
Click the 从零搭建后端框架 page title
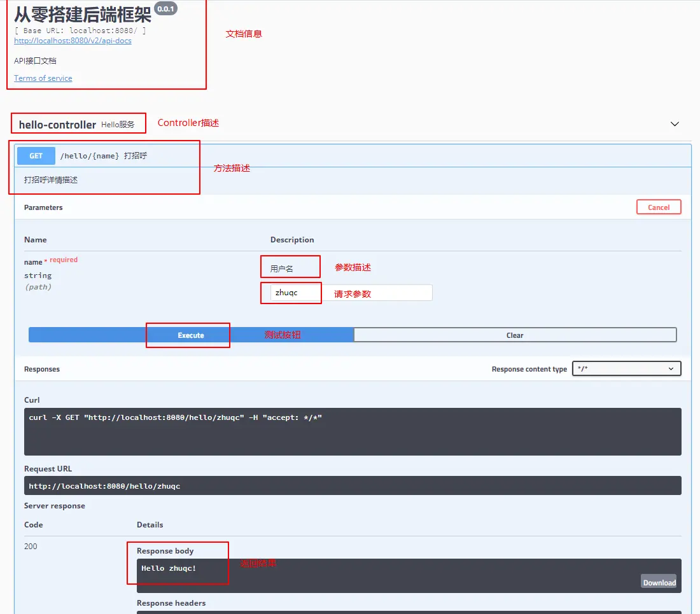pos(83,15)
